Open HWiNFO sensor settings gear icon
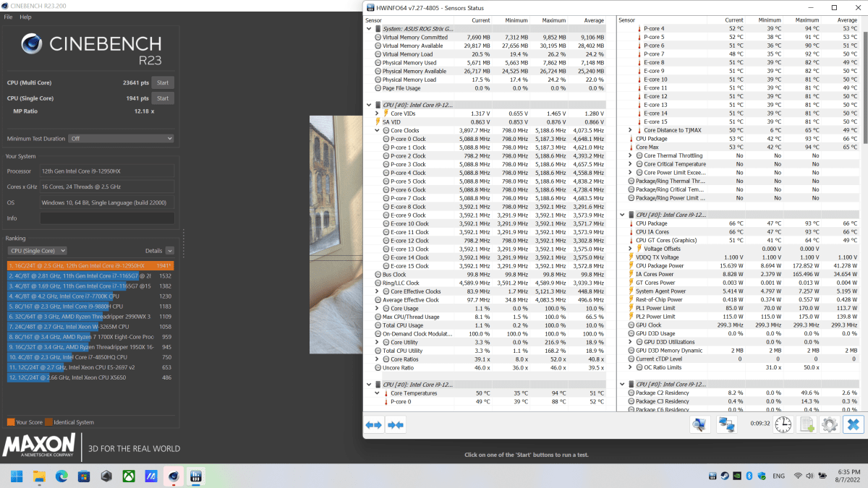Screen dimensions: 868x488 (830, 425)
